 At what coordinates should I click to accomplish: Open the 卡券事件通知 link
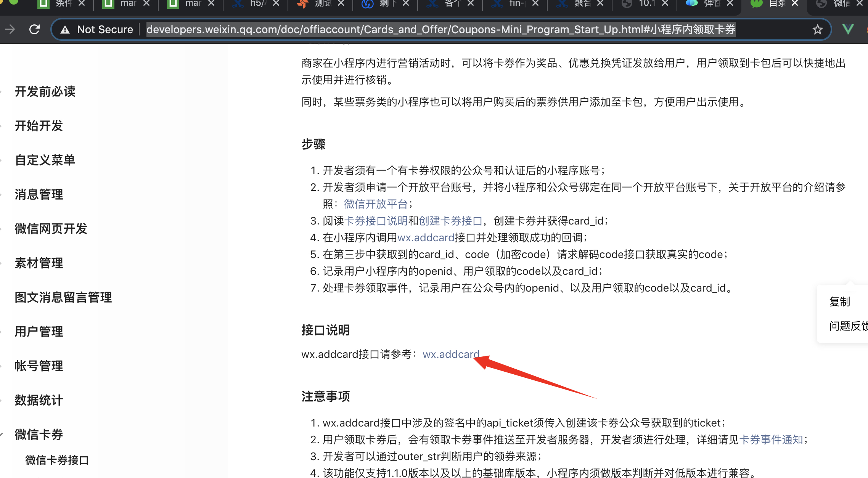(x=771, y=440)
